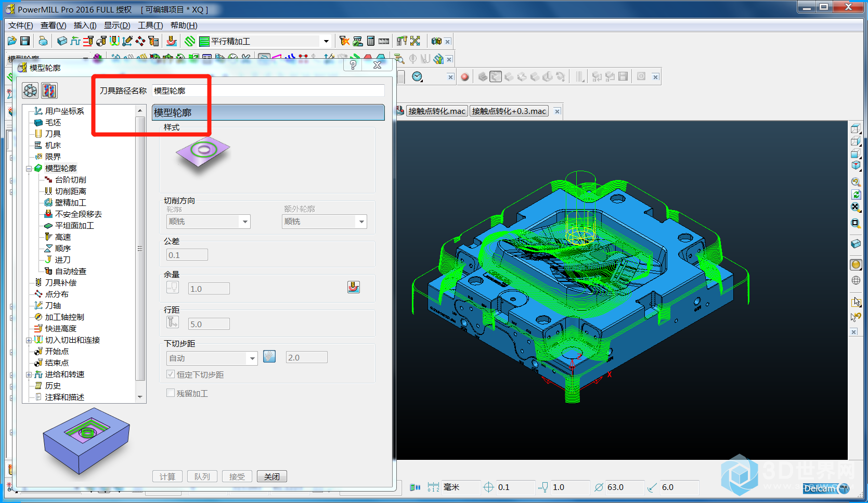Click the dialog help question mark button

point(353,65)
